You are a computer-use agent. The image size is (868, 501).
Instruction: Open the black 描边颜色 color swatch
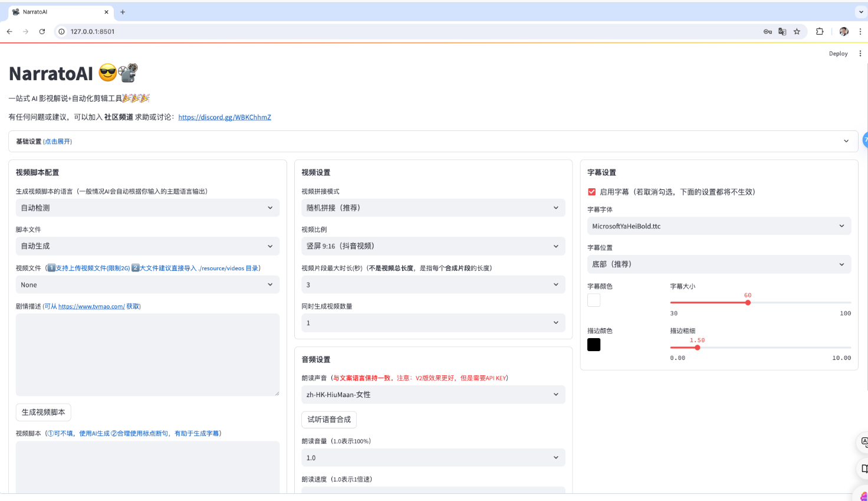[594, 345]
